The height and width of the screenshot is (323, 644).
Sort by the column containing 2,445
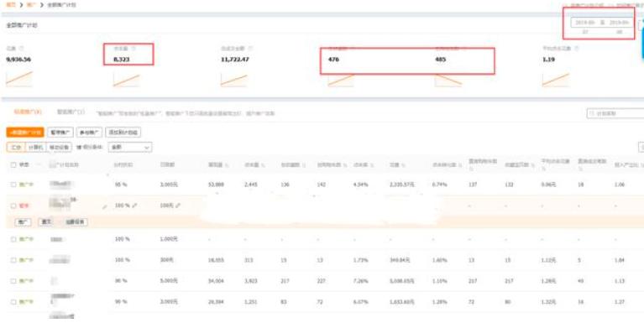pos(254,164)
